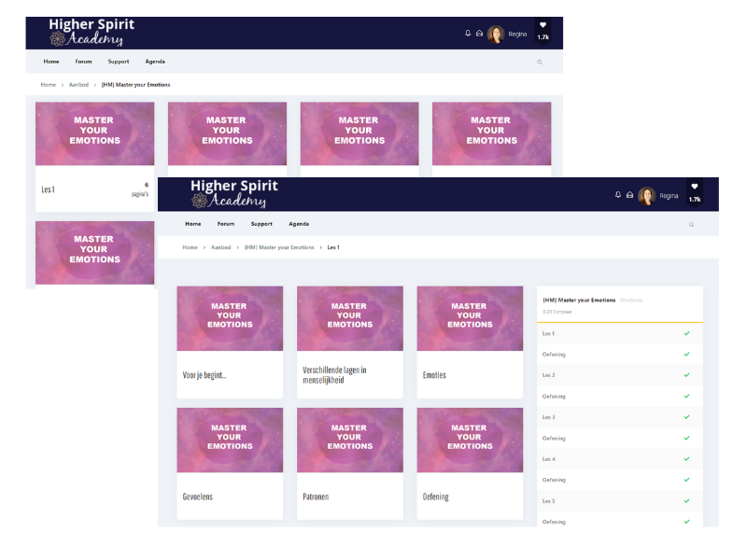Viewport: 747px width, 560px height.
Task: Click Higher Spirit Academy logo in the back window
Action: tap(92, 32)
